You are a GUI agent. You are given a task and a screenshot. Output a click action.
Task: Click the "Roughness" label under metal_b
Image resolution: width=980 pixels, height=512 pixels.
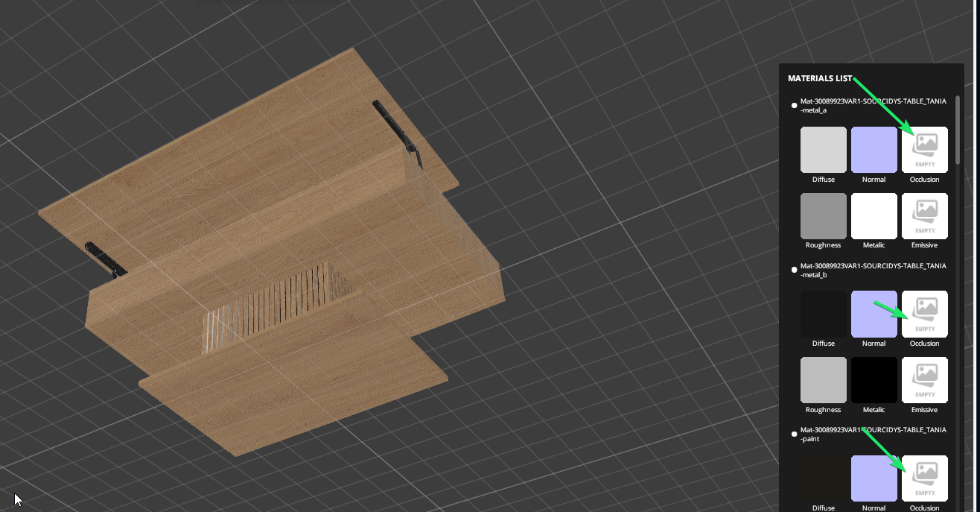[x=824, y=410]
